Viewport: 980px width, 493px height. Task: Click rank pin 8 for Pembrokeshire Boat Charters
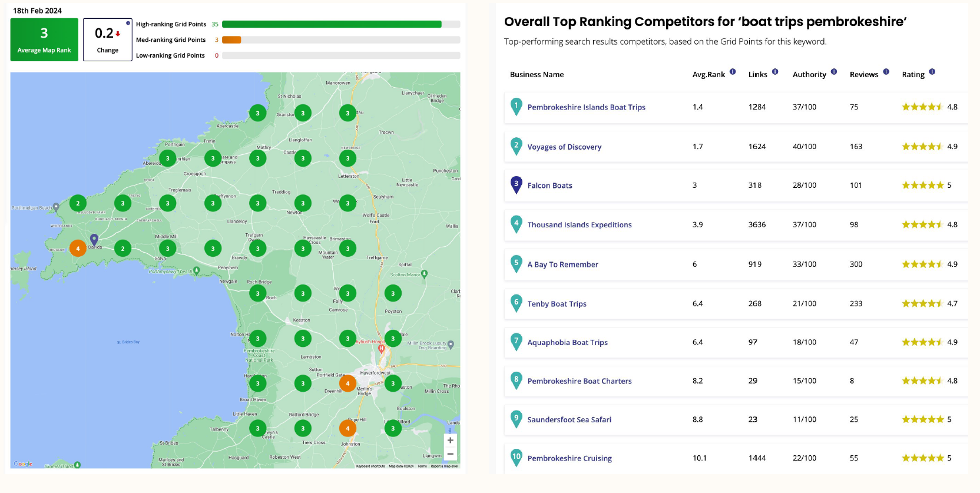517,380
